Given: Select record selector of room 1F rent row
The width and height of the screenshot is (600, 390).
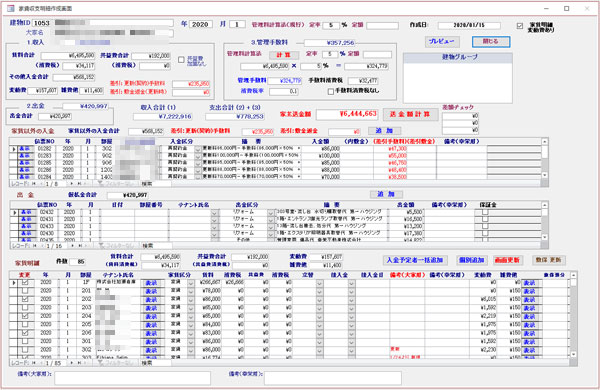Looking at the screenshot, I should click(14, 282).
